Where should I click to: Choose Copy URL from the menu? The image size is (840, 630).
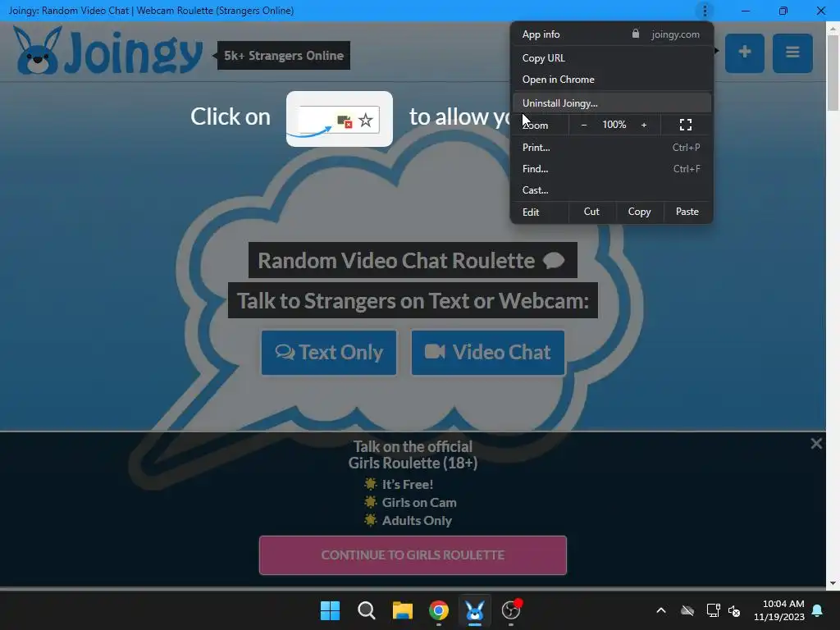[x=612, y=58]
